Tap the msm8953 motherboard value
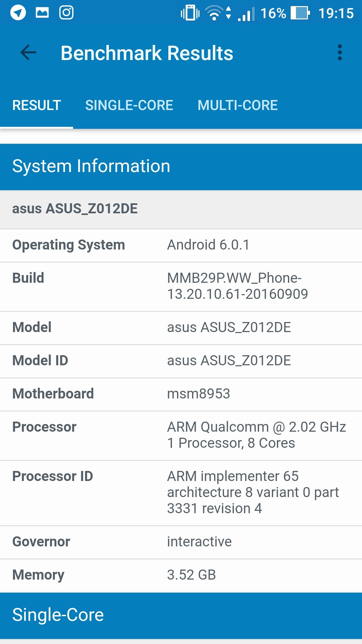The width and height of the screenshot is (362, 644). [x=199, y=394]
